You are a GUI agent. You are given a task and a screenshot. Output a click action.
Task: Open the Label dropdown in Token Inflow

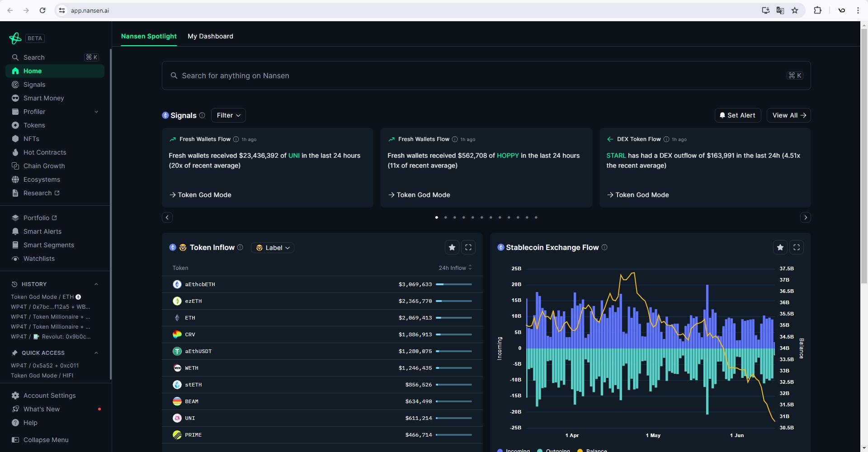(x=273, y=248)
